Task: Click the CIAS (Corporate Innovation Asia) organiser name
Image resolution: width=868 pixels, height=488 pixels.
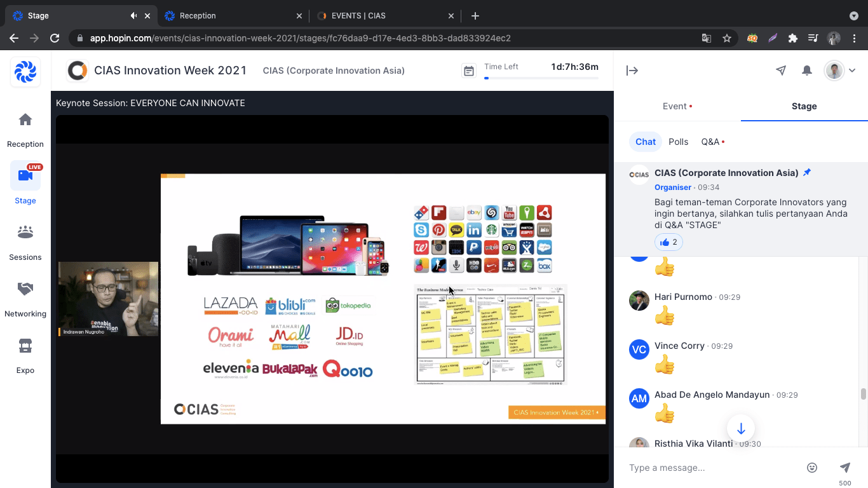Action: pyautogui.click(x=726, y=173)
